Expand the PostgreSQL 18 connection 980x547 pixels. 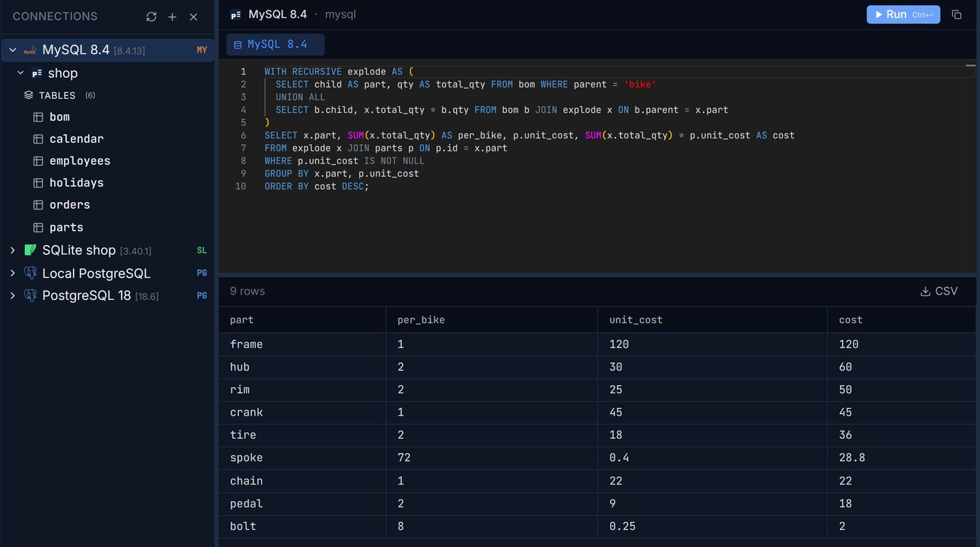pos(13,296)
